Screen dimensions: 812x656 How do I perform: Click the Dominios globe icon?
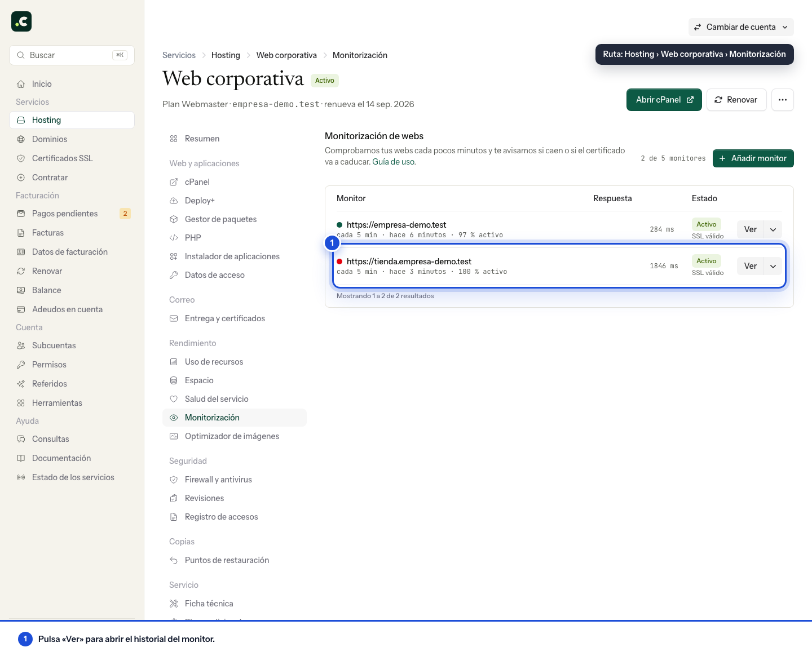click(21, 139)
